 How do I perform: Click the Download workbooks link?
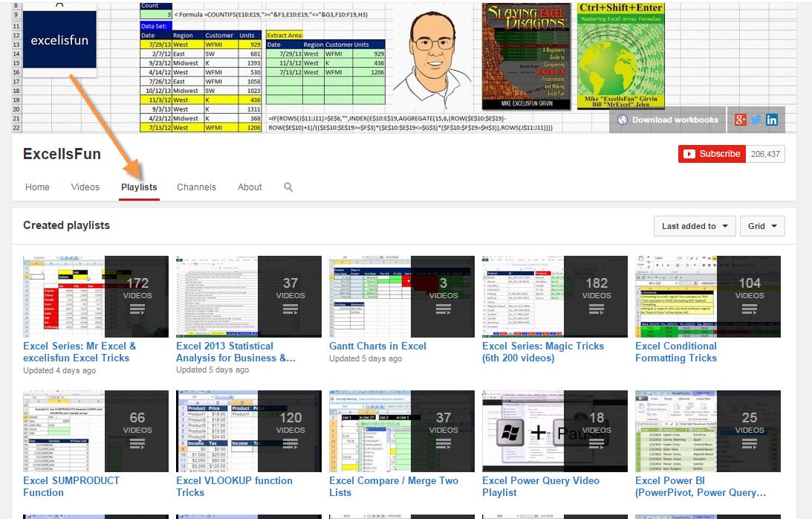[x=675, y=120]
